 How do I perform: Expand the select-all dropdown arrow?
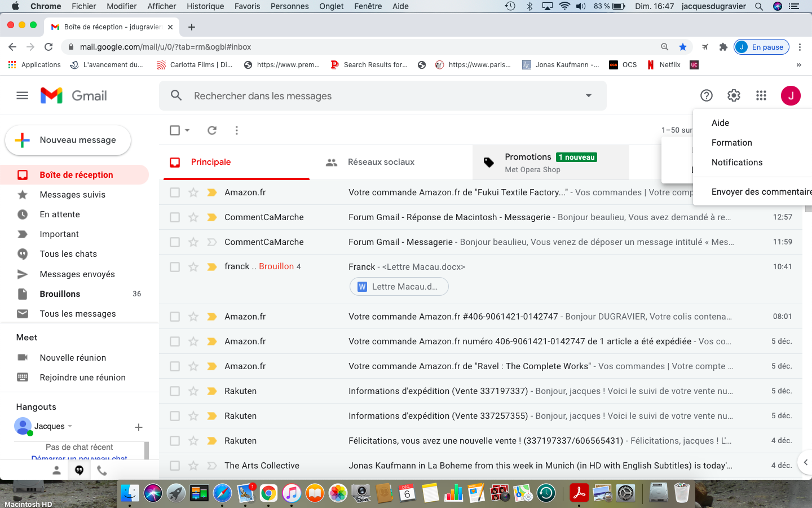[x=187, y=130]
